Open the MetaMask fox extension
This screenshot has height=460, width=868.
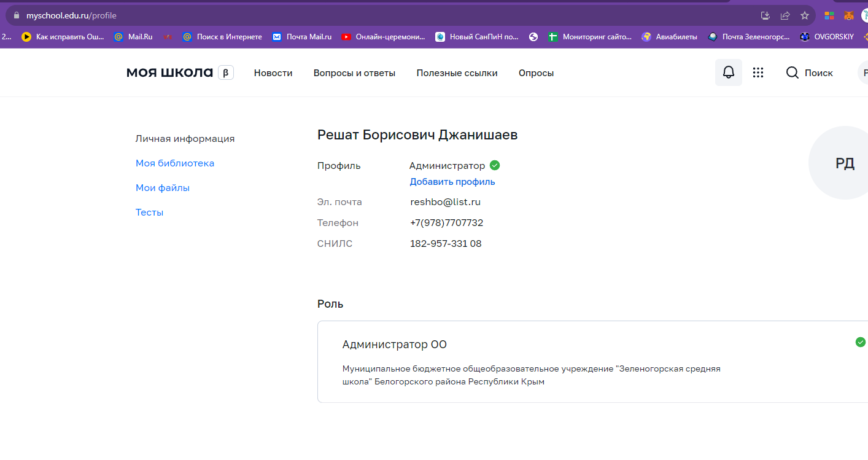(848, 15)
